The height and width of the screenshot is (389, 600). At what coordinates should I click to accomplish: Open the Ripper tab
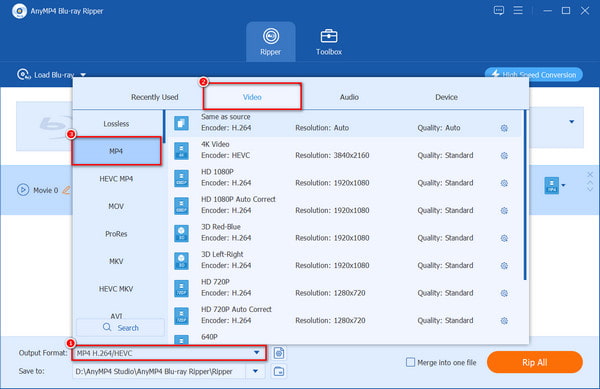coord(271,42)
